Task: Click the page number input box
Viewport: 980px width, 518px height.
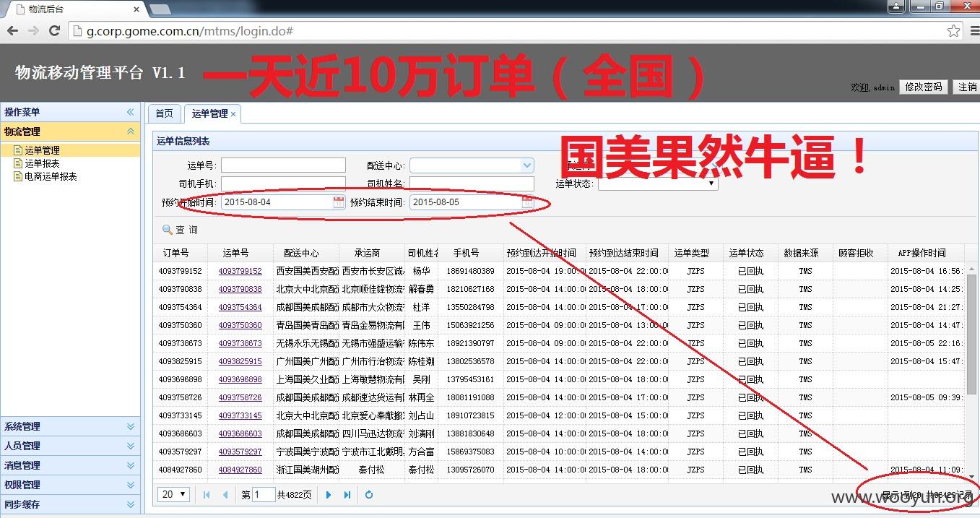Action: point(264,495)
